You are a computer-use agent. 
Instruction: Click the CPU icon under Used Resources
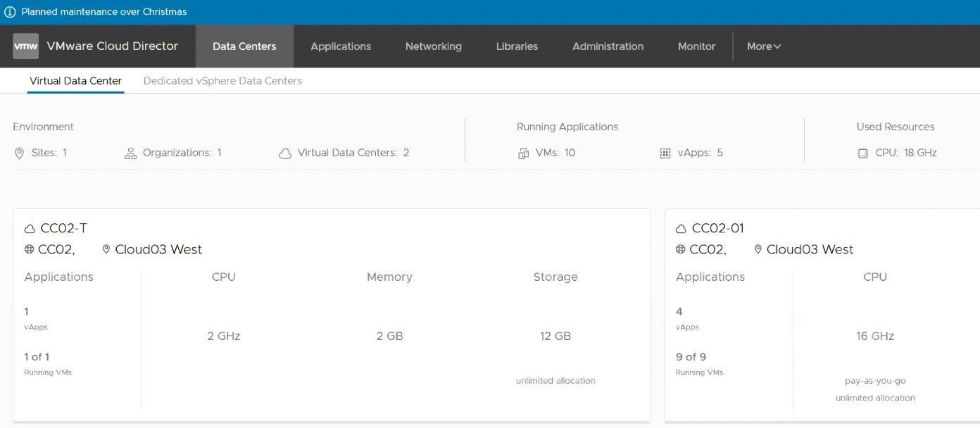(x=863, y=153)
